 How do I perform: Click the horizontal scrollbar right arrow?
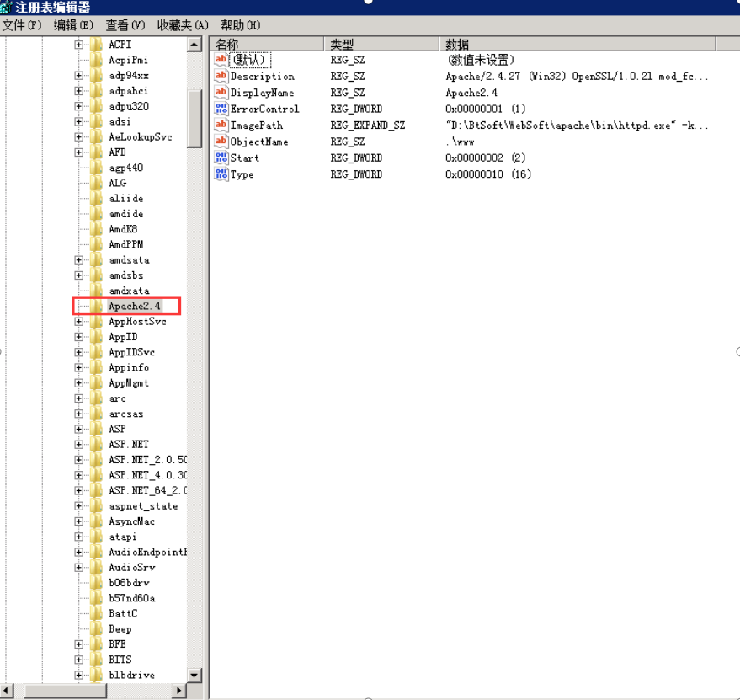pos(178,691)
